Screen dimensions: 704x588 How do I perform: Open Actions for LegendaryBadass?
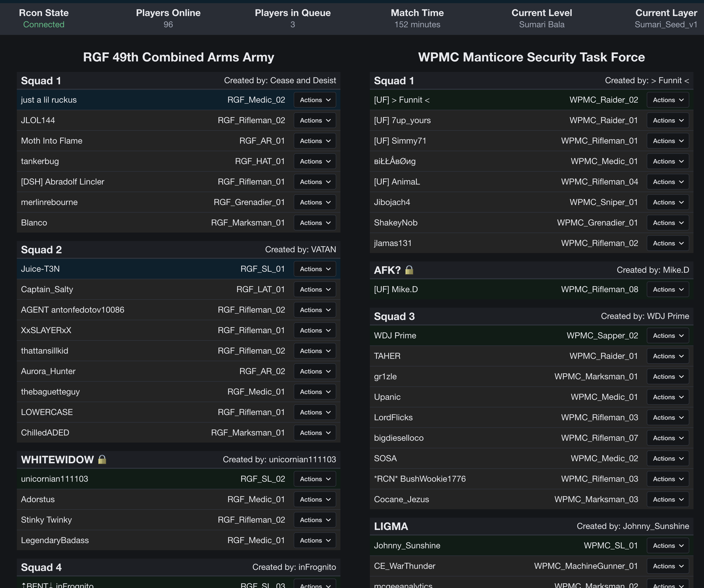[315, 540]
